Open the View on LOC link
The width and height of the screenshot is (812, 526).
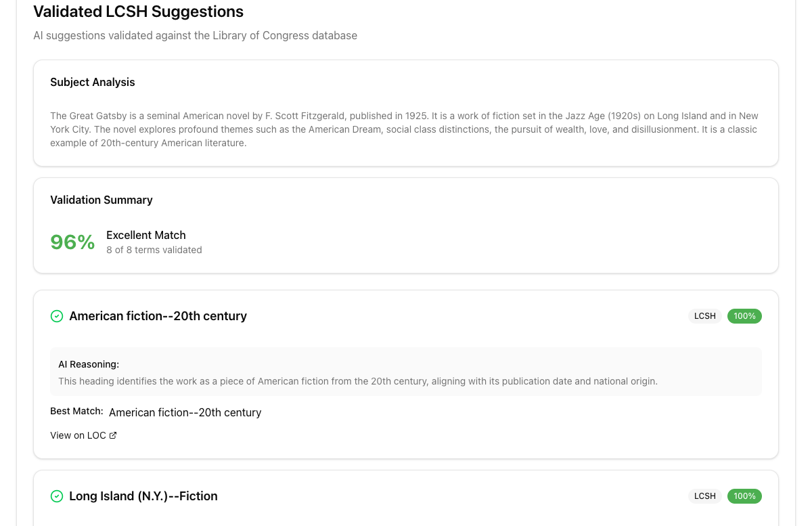[78, 435]
